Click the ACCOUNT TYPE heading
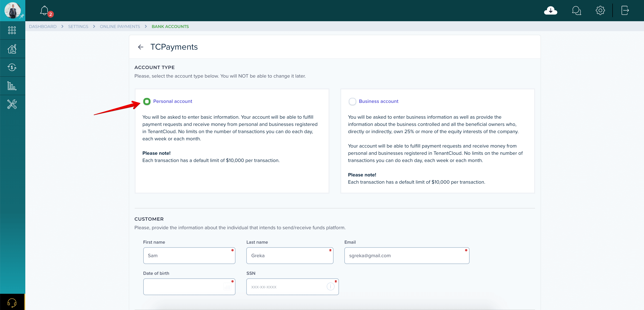644x310 pixels. [x=155, y=67]
